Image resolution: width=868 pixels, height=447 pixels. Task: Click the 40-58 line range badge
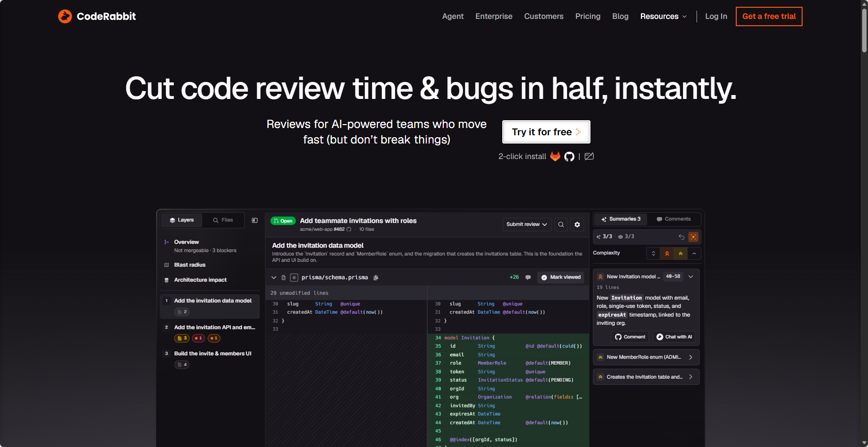tap(673, 276)
